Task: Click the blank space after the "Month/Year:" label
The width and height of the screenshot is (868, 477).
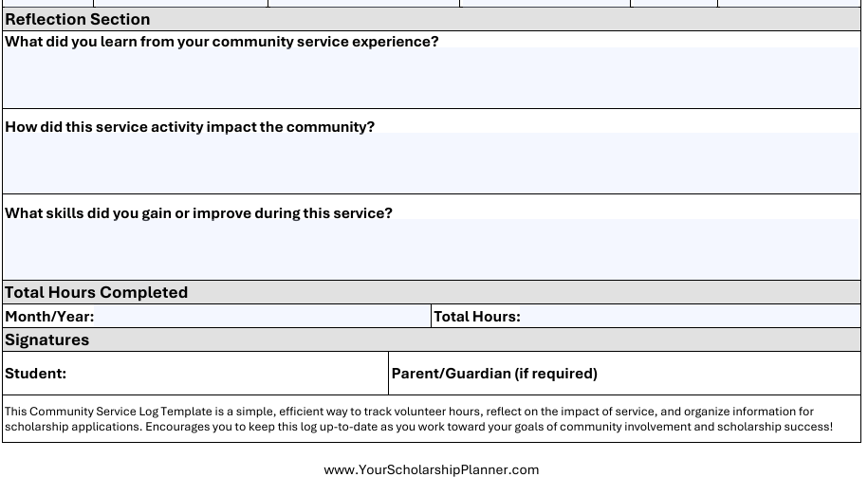Action: (261, 317)
